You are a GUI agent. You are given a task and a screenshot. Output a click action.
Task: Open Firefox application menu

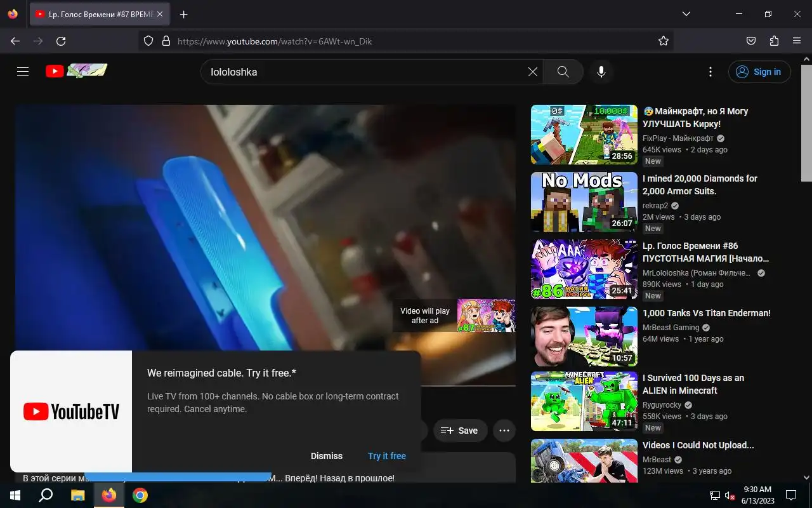point(797,41)
